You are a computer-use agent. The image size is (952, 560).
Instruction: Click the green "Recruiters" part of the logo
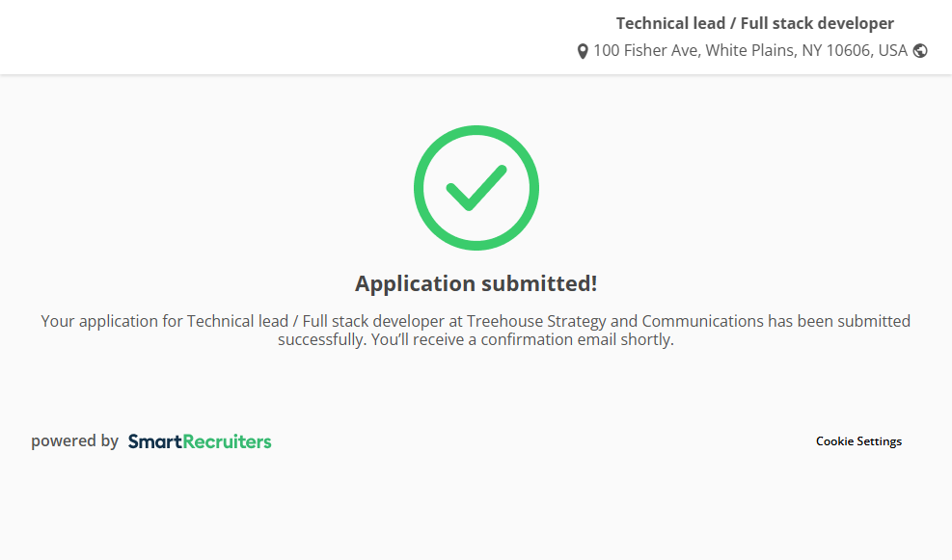pyautogui.click(x=227, y=441)
